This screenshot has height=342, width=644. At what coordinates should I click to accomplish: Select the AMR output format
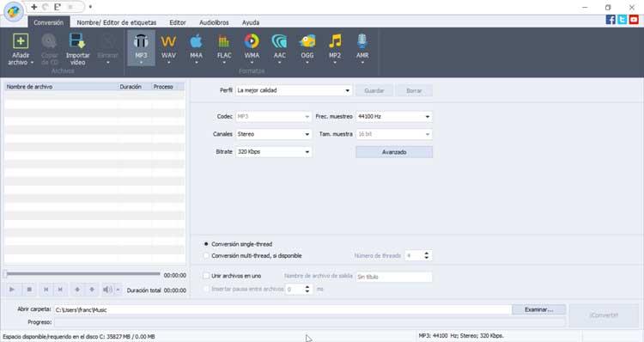click(x=362, y=47)
